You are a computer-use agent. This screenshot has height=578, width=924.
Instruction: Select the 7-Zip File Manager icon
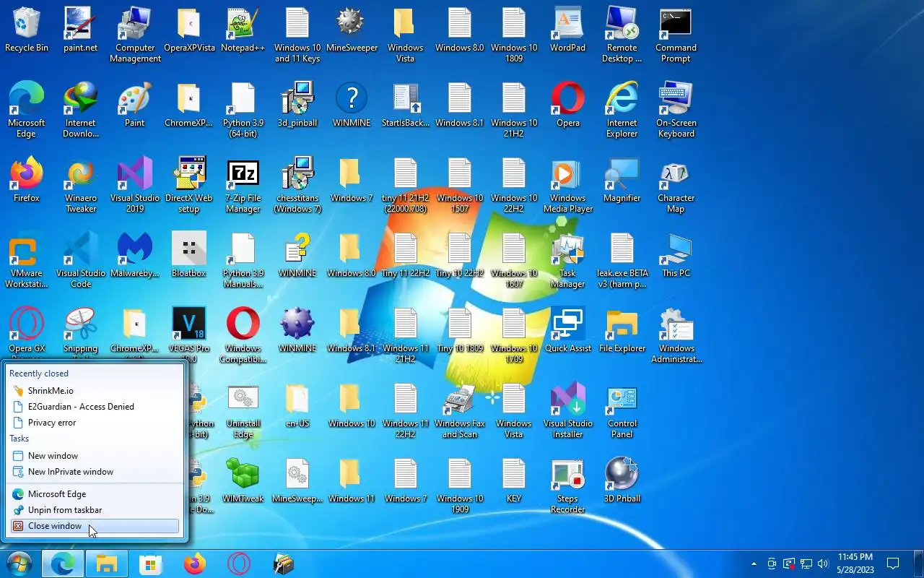click(243, 186)
